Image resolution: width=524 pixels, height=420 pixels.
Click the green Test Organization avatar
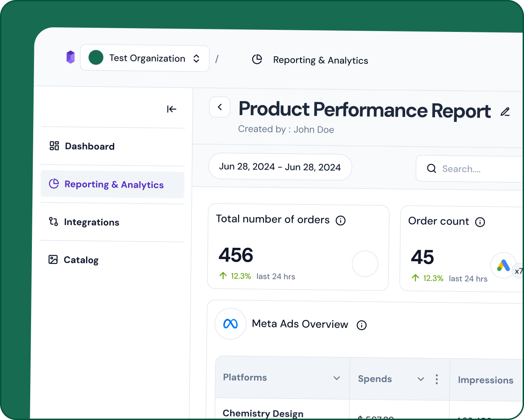[96, 58]
